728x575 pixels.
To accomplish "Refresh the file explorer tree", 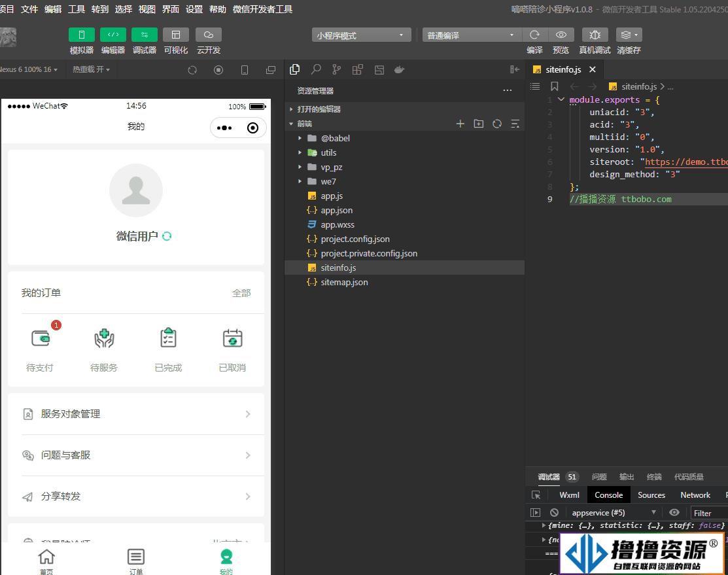I will pos(497,124).
